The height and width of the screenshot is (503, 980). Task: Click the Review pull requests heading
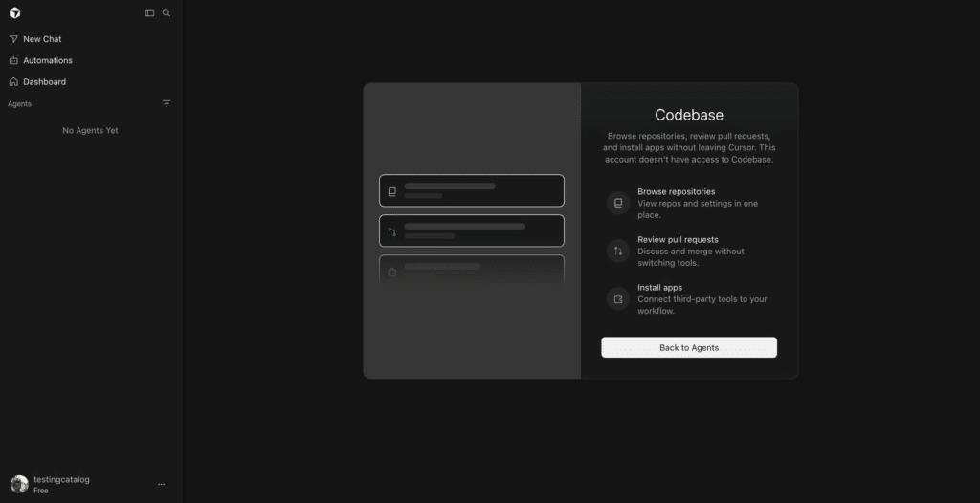(679, 239)
